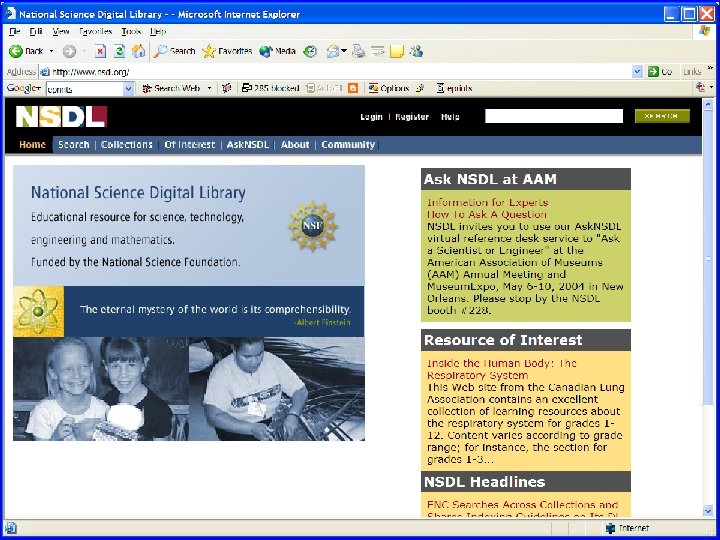Open the IE Search pane
The width and height of the screenshot is (720, 540).
click(x=174, y=51)
